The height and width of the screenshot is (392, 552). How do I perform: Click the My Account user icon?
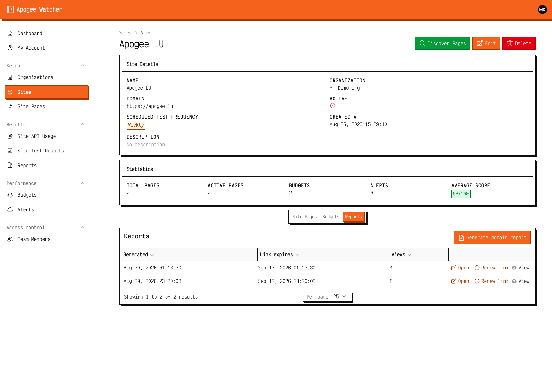(x=10, y=48)
